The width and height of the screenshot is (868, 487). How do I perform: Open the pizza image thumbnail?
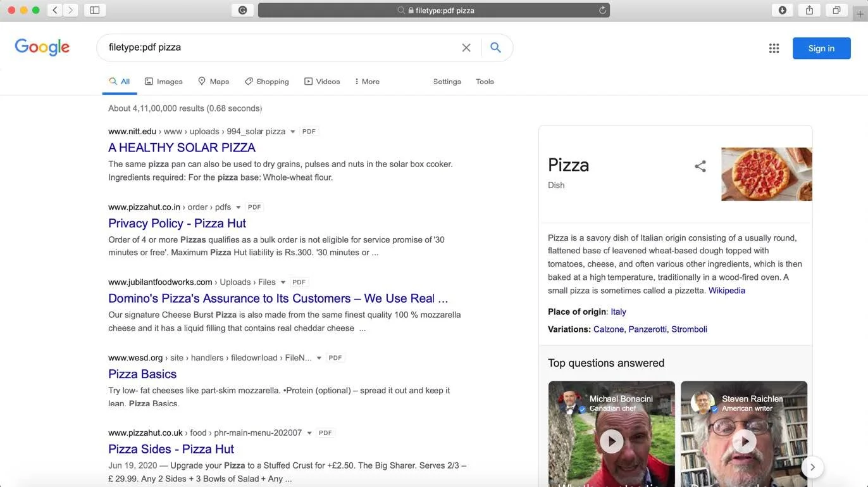767,174
